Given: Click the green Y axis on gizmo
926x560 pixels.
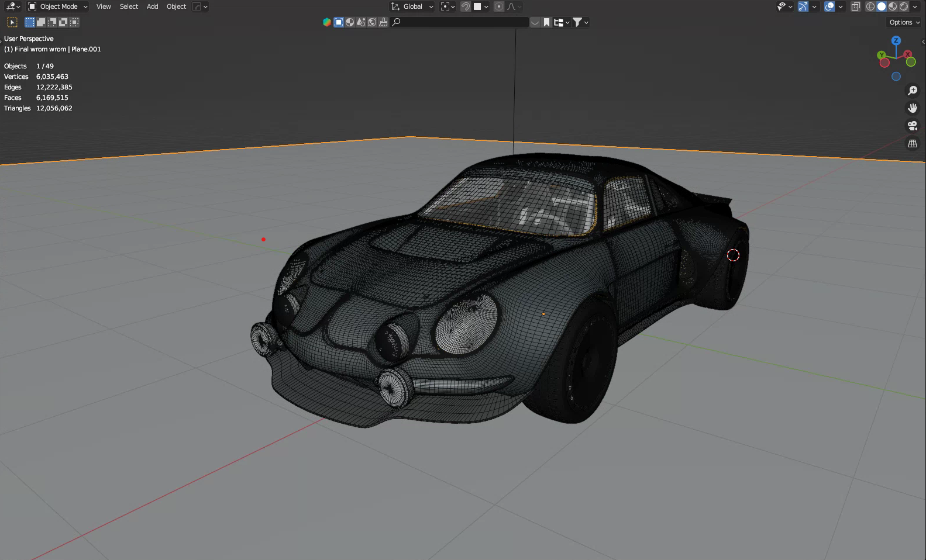Looking at the screenshot, I should 882,55.
